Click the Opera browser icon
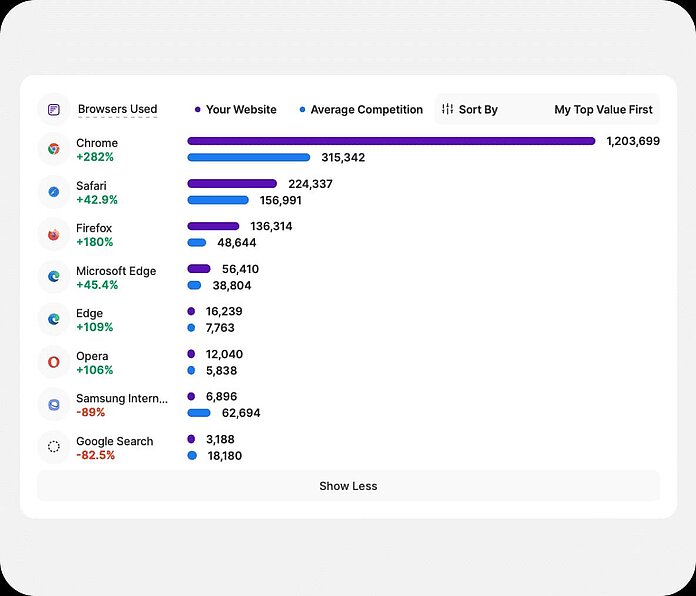Image resolution: width=696 pixels, height=596 pixels. 54,362
